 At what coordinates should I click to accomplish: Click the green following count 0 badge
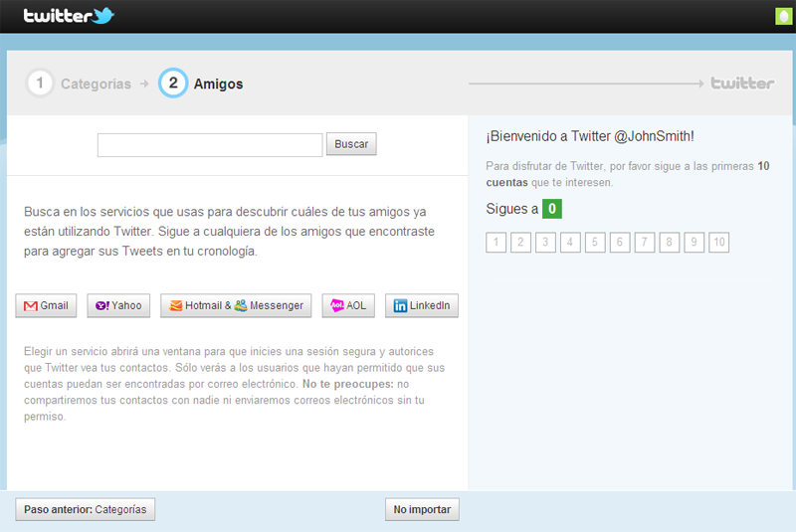point(552,209)
